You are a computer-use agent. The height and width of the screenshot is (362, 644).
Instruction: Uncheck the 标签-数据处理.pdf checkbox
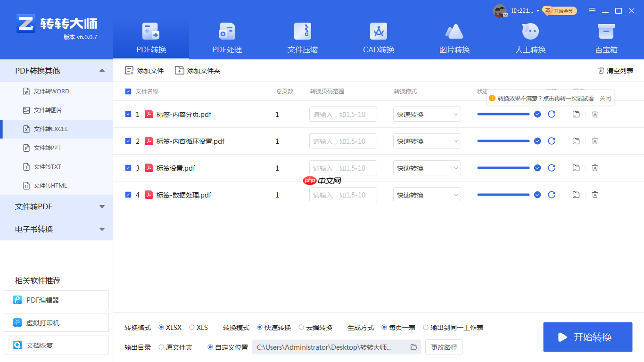[128, 195]
